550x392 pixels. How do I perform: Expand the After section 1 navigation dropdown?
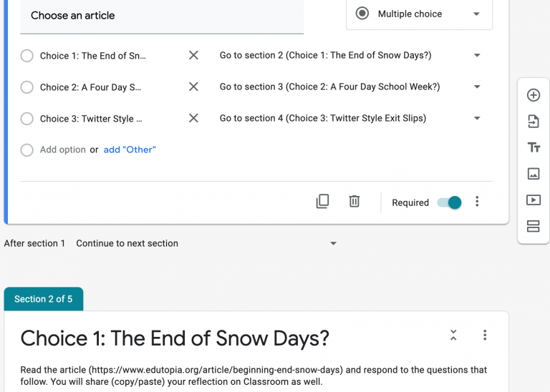click(206, 243)
